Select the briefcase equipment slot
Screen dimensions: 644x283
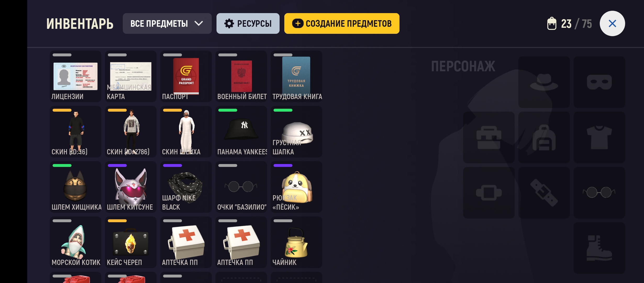click(x=489, y=137)
